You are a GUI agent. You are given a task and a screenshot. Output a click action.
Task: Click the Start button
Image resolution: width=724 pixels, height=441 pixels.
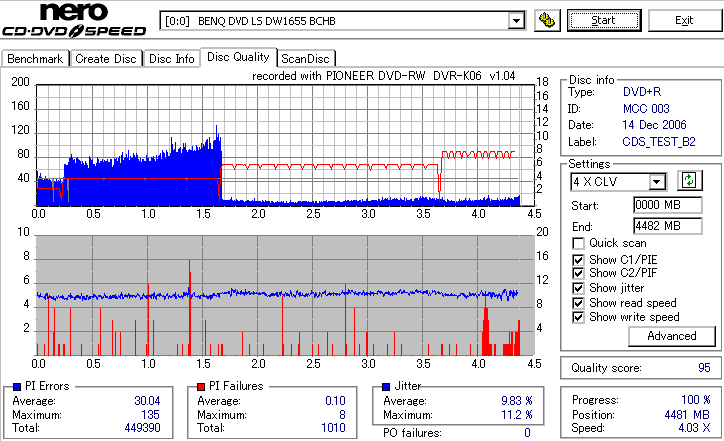pos(604,21)
